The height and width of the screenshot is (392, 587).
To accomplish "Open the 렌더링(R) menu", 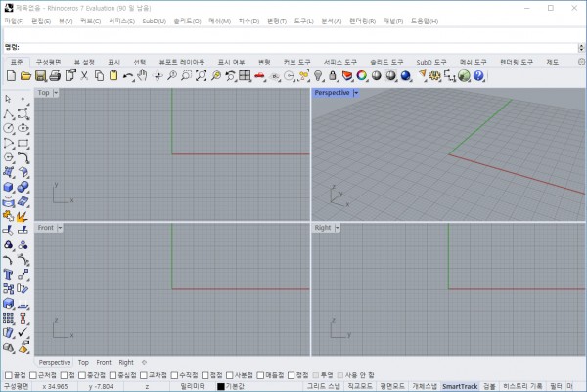I will (x=362, y=21).
